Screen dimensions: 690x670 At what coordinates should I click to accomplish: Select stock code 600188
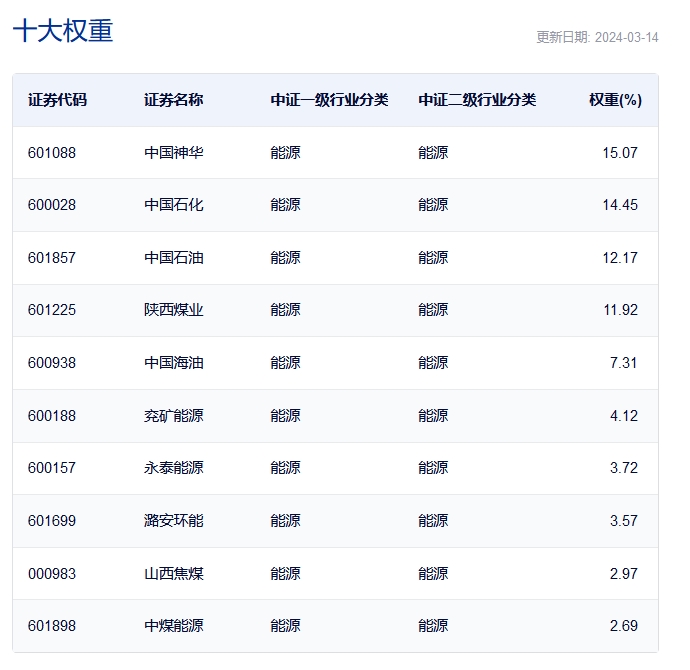click(52, 415)
